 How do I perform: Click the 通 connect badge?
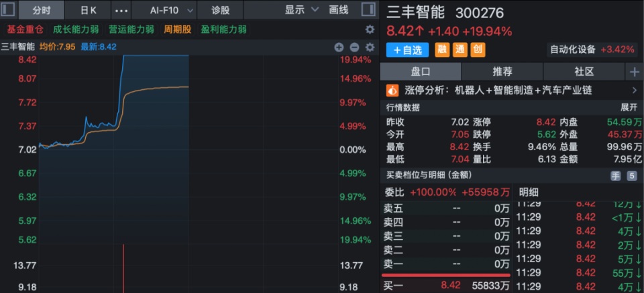[460, 50]
